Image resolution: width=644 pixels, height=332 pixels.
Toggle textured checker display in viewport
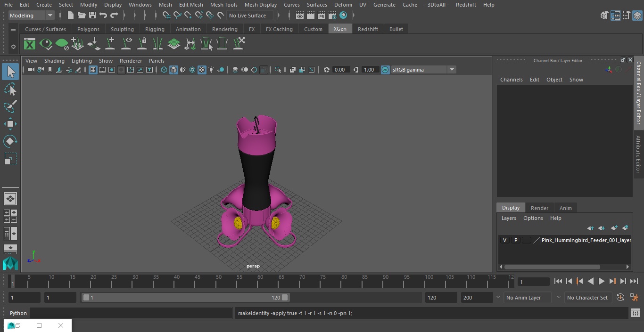click(202, 70)
